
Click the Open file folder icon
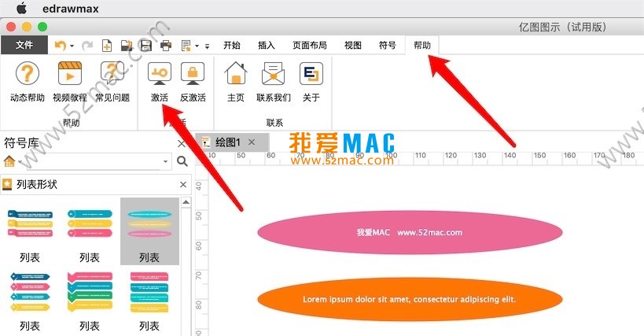(127, 45)
